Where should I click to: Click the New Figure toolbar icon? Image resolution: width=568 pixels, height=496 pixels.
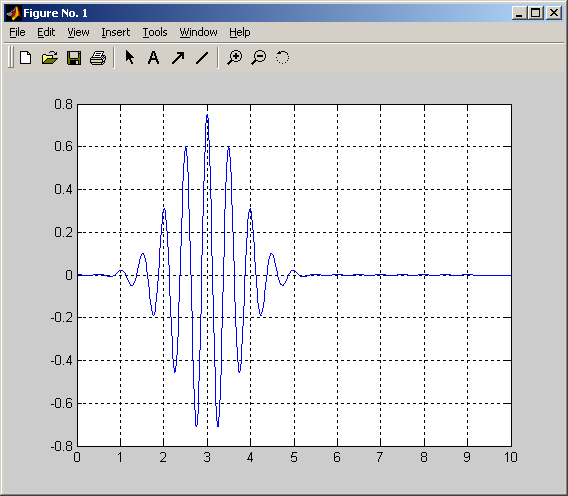pyautogui.click(x=26, y=58)
